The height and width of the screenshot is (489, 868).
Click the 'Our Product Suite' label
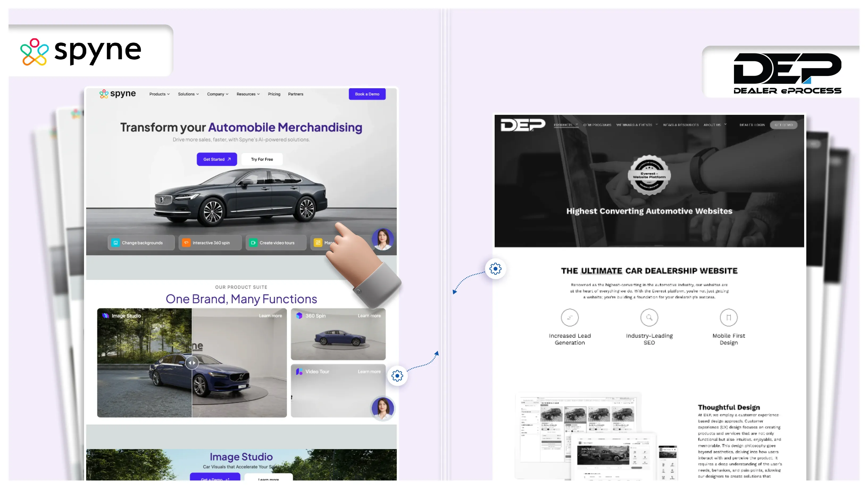[241, 287]
